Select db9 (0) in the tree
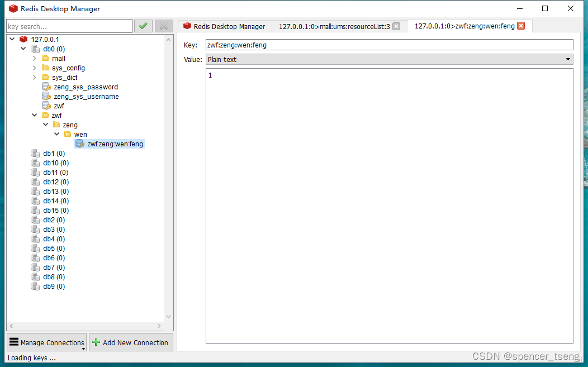The image size is (588, 367). point(54,287)
